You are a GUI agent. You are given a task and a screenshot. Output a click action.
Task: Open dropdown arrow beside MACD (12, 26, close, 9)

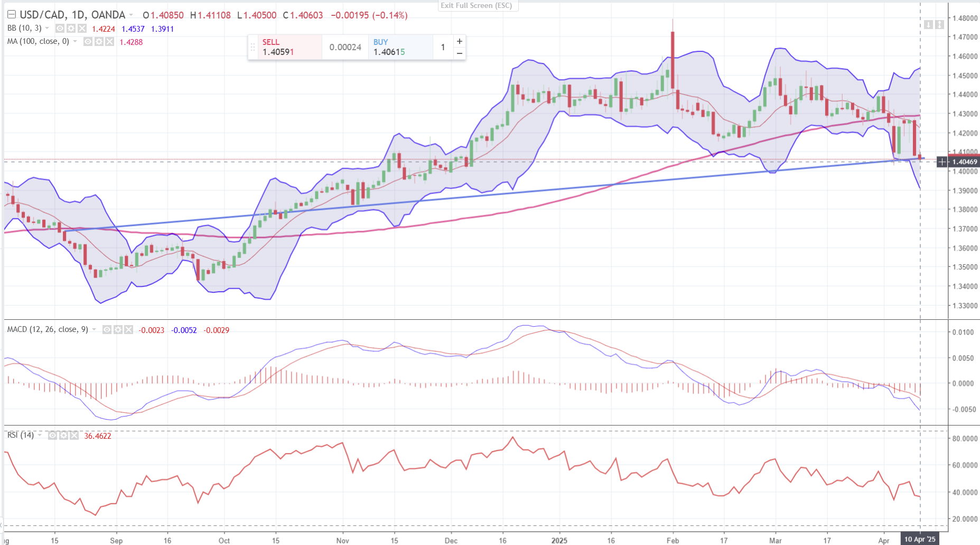[94, 330]
